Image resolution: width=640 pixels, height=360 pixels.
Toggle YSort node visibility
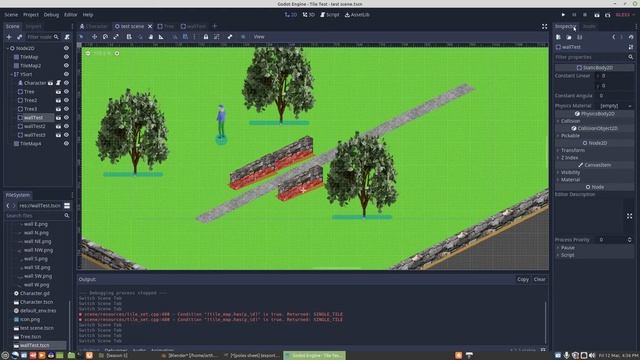point(66,74)
